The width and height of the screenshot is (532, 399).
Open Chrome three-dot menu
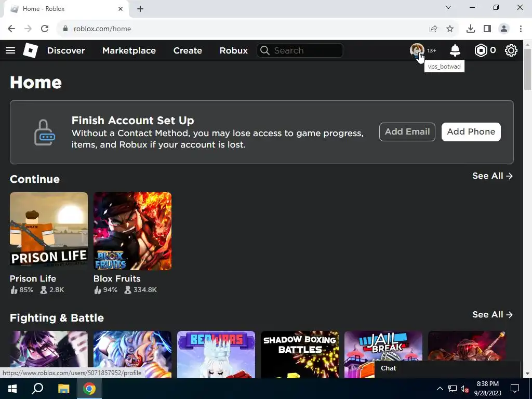point(521,29)
